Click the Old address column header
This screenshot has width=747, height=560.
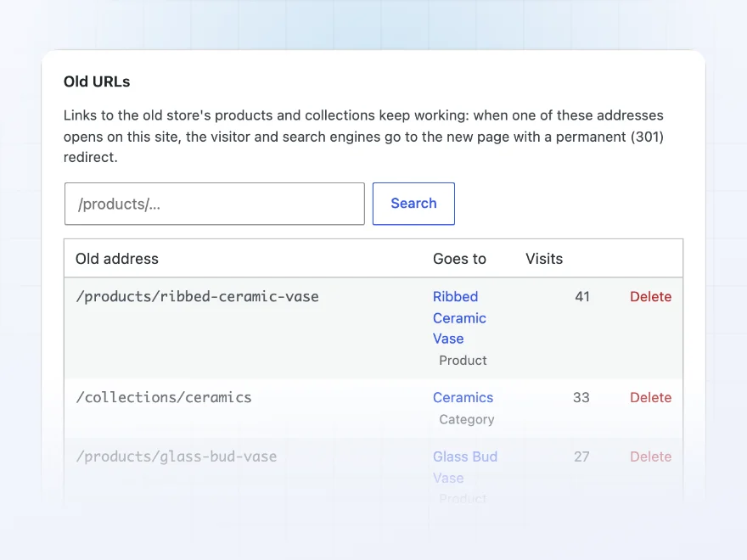pos(117,259)
